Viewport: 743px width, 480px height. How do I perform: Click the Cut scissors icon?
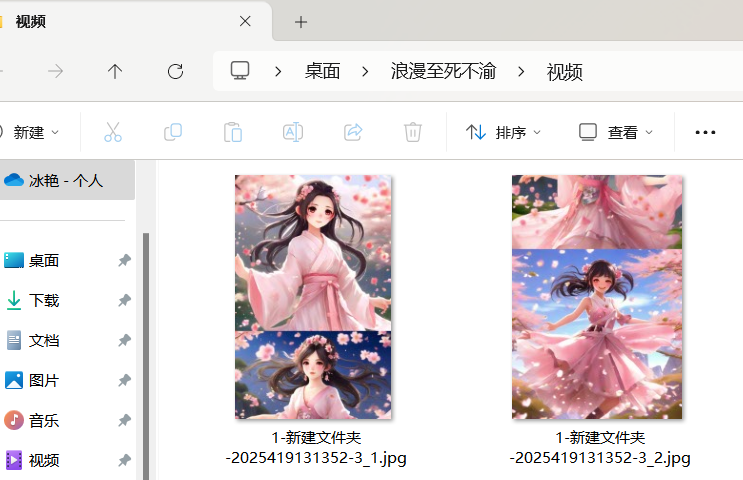point(112,132)
